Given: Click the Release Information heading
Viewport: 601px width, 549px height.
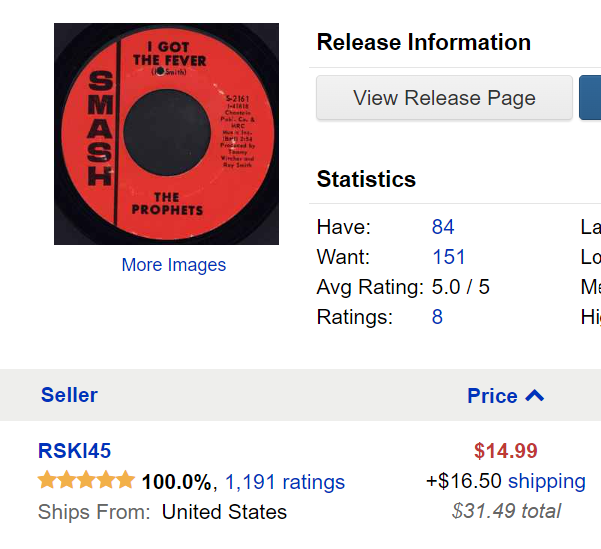Looking at the screenshot, I should [424, 42].
